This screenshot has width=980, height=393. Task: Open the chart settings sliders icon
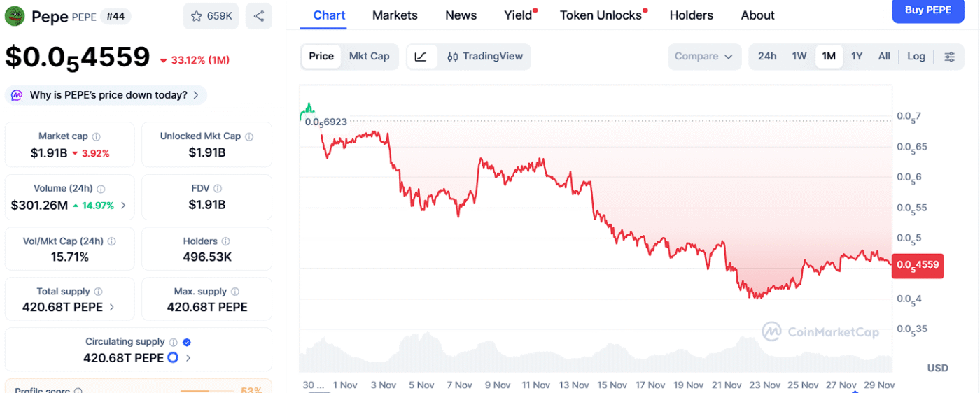point(949,57)
